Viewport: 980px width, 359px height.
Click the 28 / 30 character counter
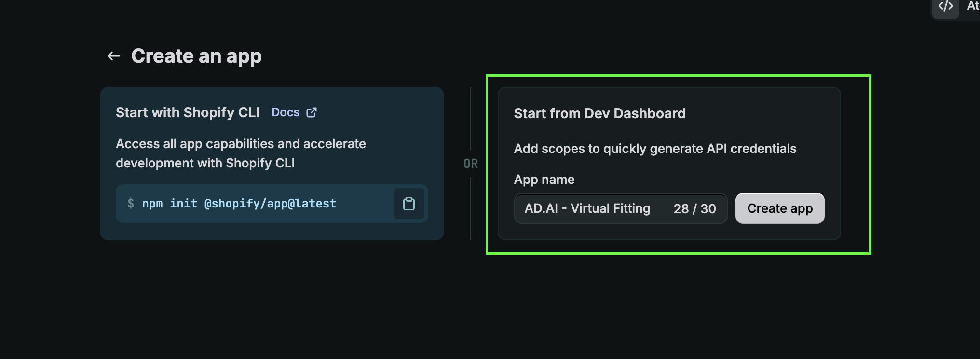(x=694, y=208)
